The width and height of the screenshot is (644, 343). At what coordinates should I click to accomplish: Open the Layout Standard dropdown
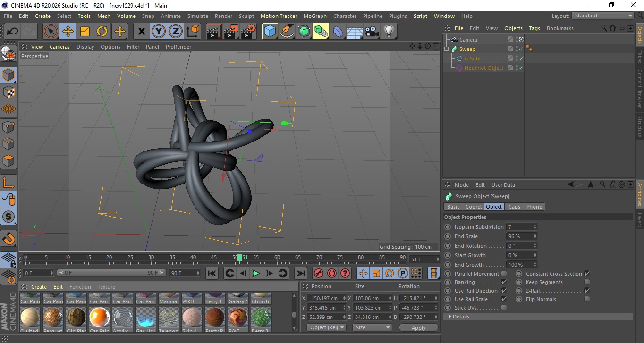tap(602, 16)
